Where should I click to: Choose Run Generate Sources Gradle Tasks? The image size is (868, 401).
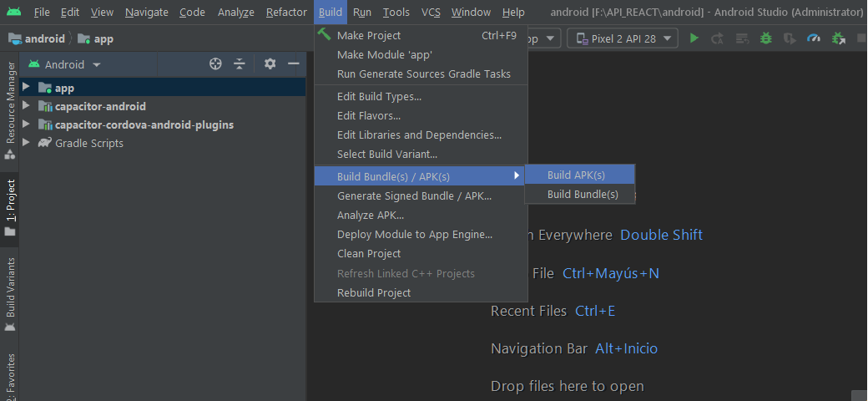pos(421,74)
